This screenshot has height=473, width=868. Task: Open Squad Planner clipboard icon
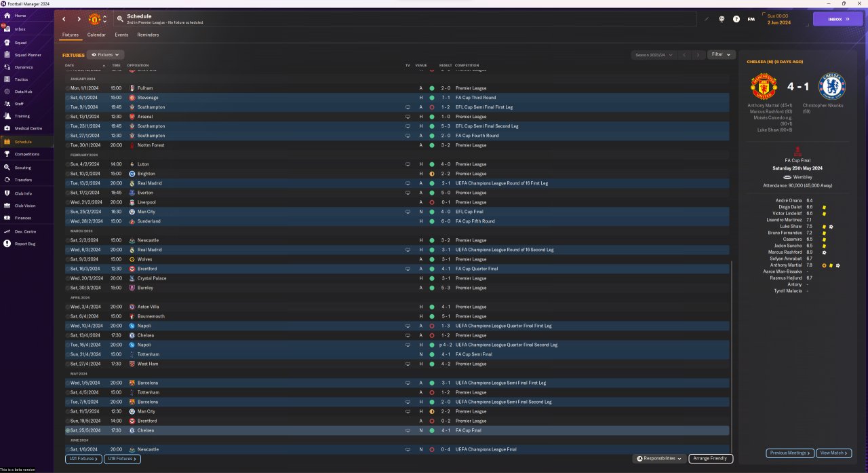coord(6,55)
